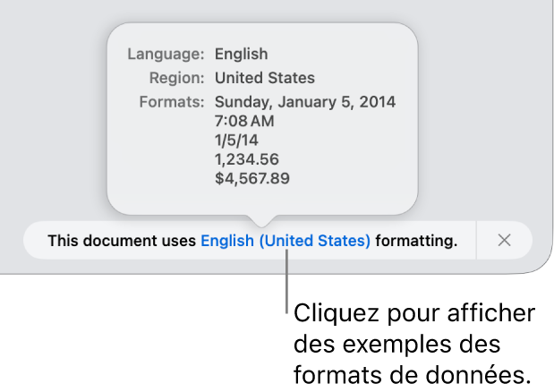This screenshot has width=554, height=392.
Task: Select the English language value
Action: click(x=241, y=54)
